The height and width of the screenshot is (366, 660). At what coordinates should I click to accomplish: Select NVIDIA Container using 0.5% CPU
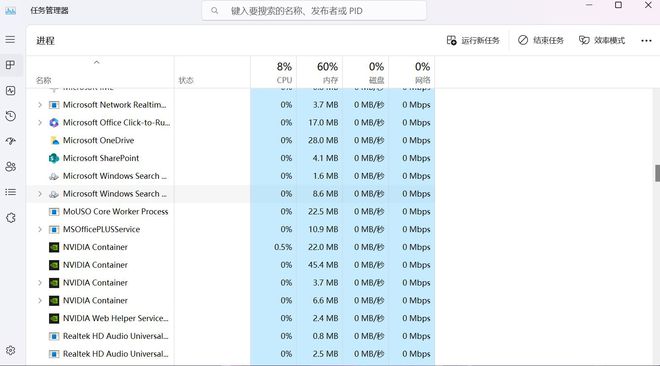click(x=231, y=247)
